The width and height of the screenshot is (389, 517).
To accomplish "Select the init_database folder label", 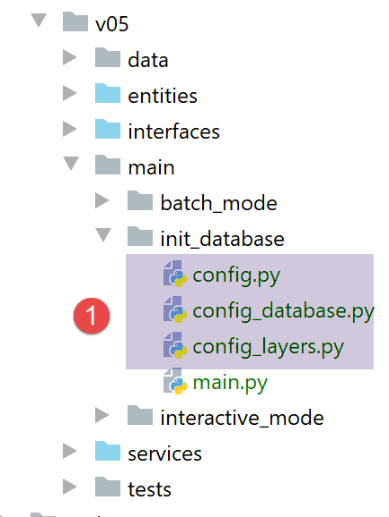I will [222, 239].
